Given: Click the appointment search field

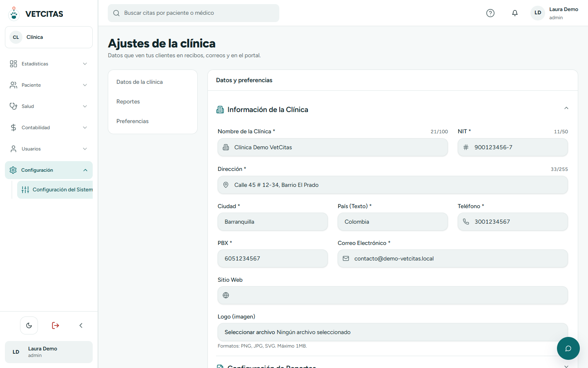Looking at the screenshot, I should pyautogui.click(x=194, y=13).
